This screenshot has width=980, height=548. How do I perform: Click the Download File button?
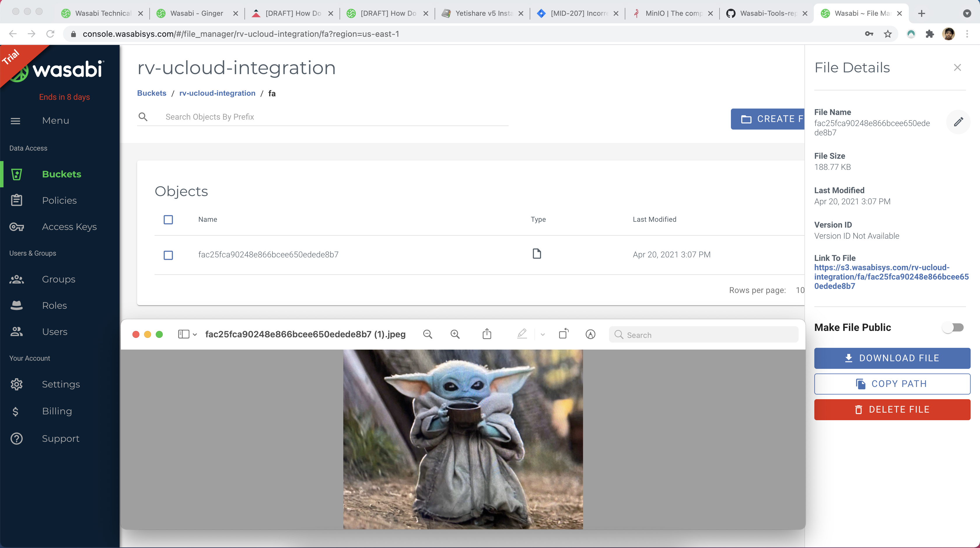[x=892, y=358]
